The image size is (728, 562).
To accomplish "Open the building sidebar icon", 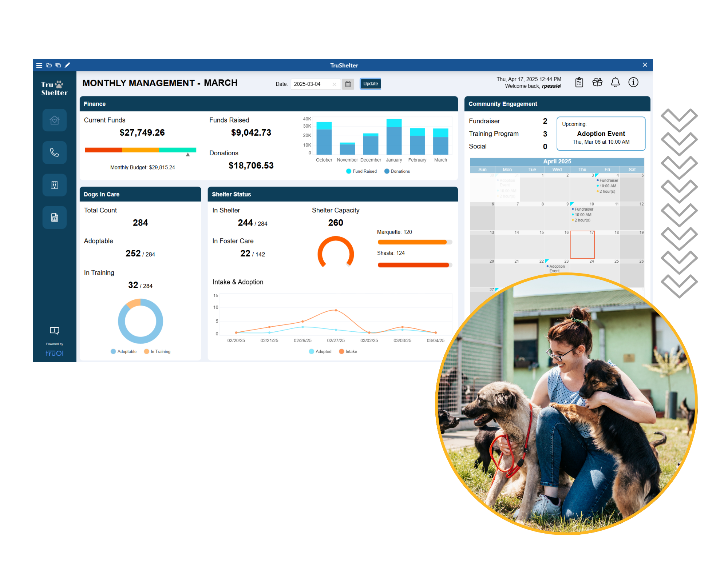I will pos(55,185).
